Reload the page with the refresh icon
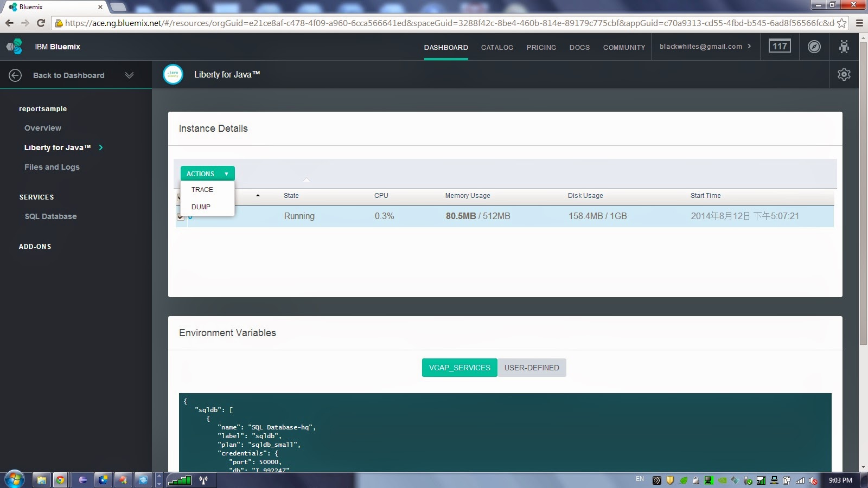This screenshot has width=868, height=488. coord(41,23)
